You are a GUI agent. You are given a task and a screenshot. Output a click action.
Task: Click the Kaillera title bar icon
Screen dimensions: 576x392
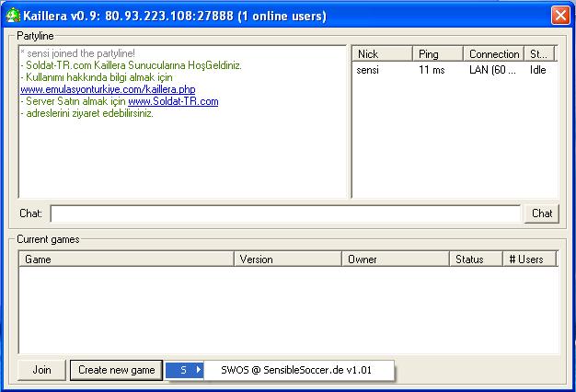pyautogui.click(x=13, y=16)
